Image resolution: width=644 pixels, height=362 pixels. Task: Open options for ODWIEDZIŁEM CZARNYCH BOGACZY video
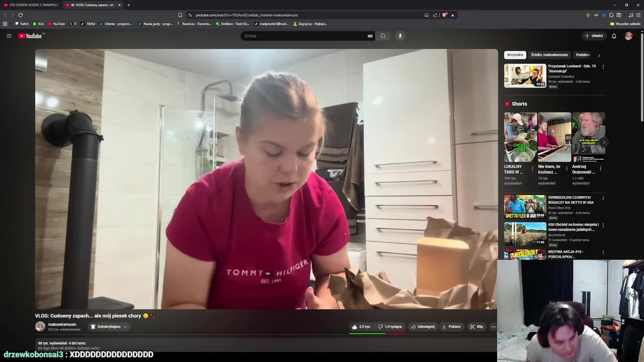coord(603,198)
